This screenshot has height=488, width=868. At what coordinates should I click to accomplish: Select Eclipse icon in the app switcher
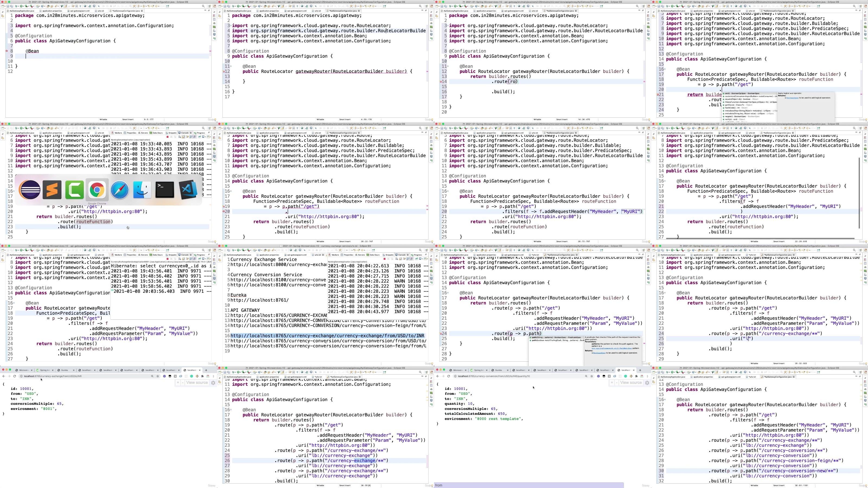click(x=30, y=190)
